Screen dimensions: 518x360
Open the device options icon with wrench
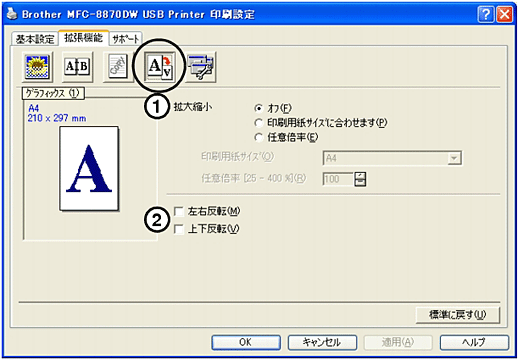[x=201, y=67]
